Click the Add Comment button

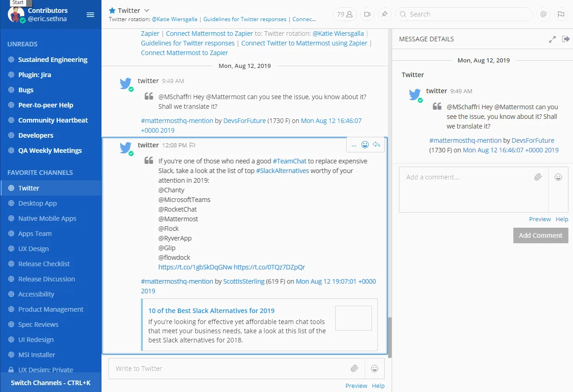(540, 235)
